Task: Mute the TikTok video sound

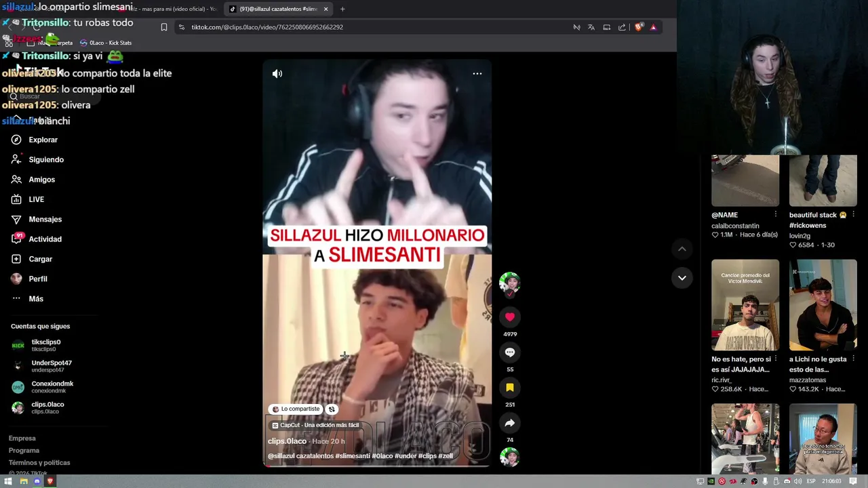Action: pyautogui.click(x=277, y=74)
